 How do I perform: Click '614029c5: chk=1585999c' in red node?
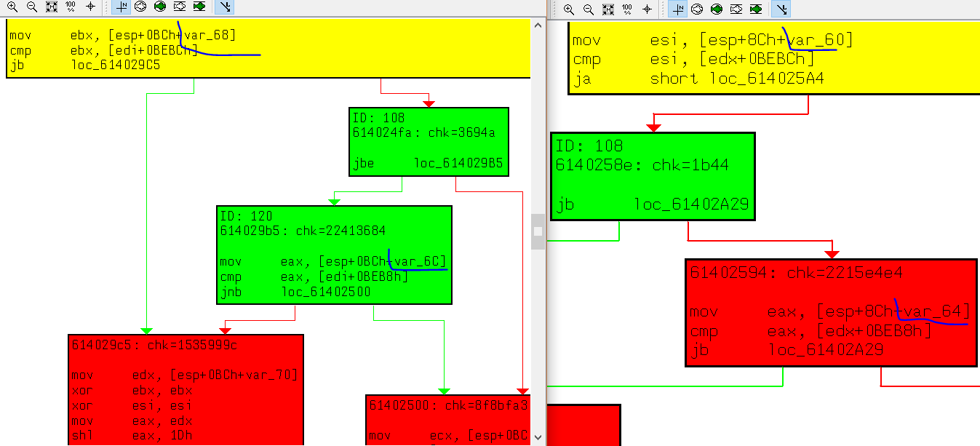[x=154, y=345]
